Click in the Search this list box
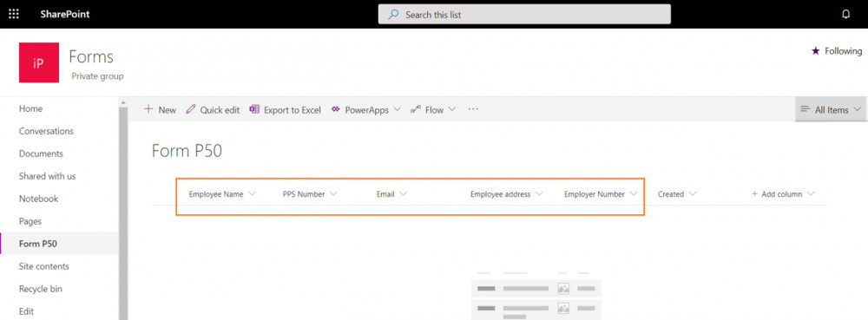868x320 pixels. 524,15
